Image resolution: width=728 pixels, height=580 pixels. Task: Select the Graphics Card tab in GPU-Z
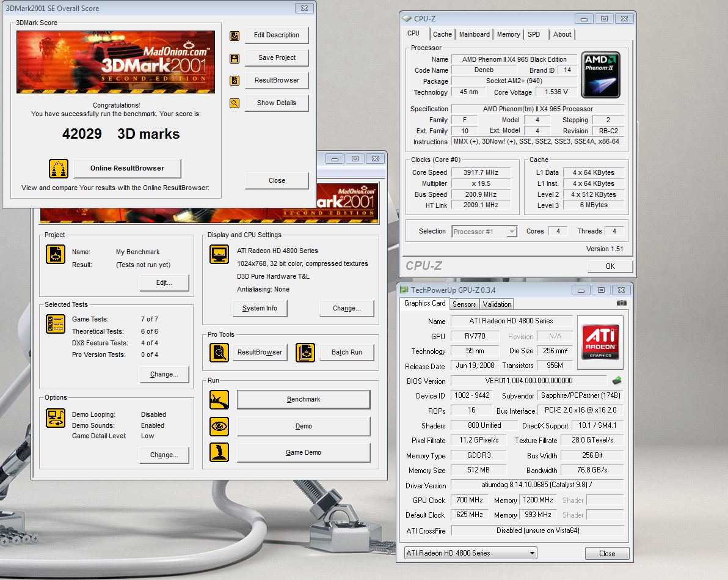(x=424, y=304)
